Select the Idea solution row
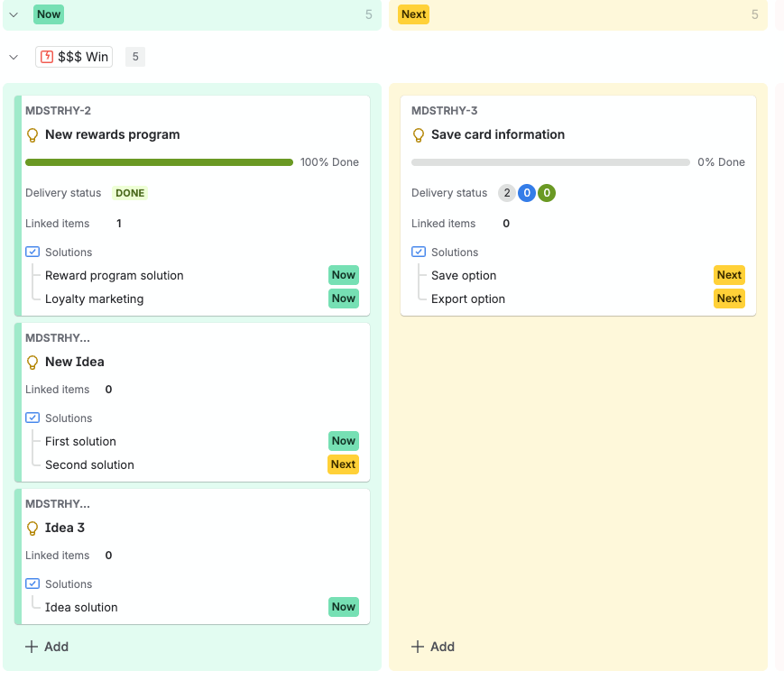Viewport: 784px width, 680px height. click(192, 608)
